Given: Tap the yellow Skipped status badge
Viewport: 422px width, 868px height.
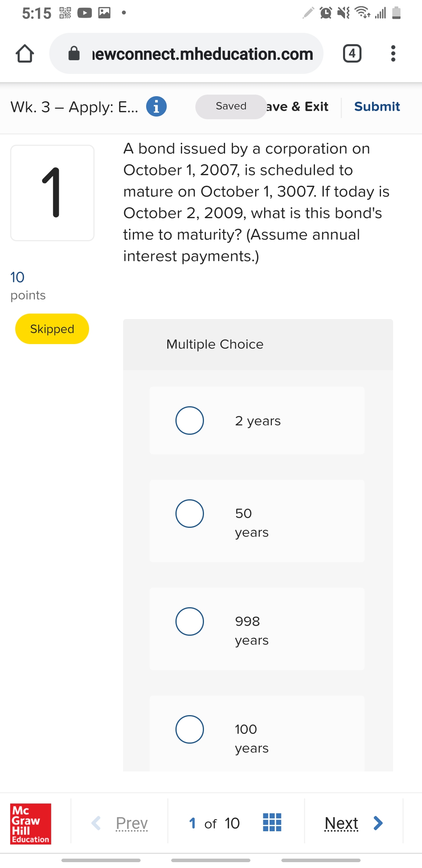Looking at the screenshot, I should (x=52, y=329).
